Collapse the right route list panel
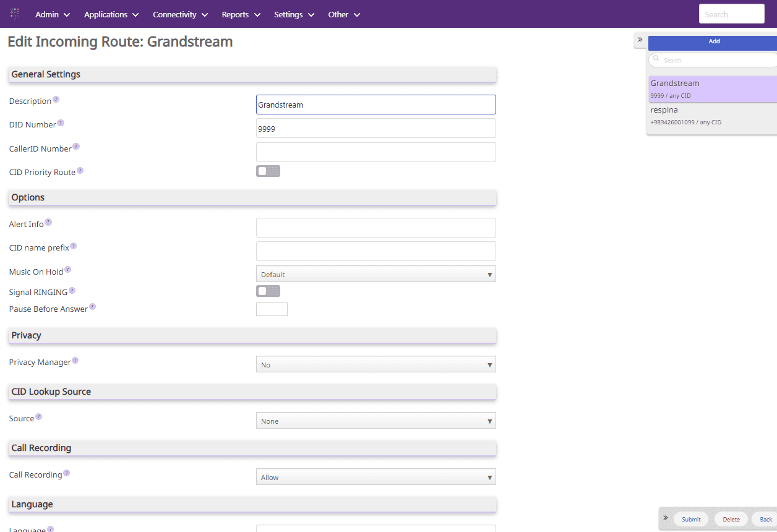 click(x=640, y=40)
